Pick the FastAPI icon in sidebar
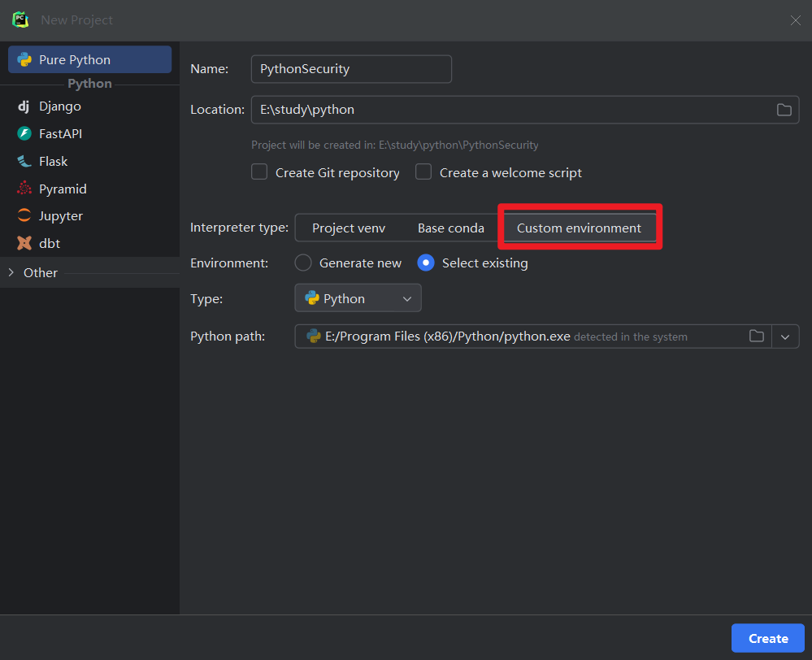The width and height of the screenshot is (812, 660). (x=24, y=134)
